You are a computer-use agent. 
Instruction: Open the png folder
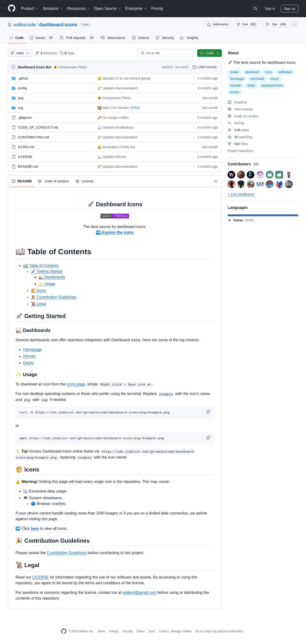(21, 98)
